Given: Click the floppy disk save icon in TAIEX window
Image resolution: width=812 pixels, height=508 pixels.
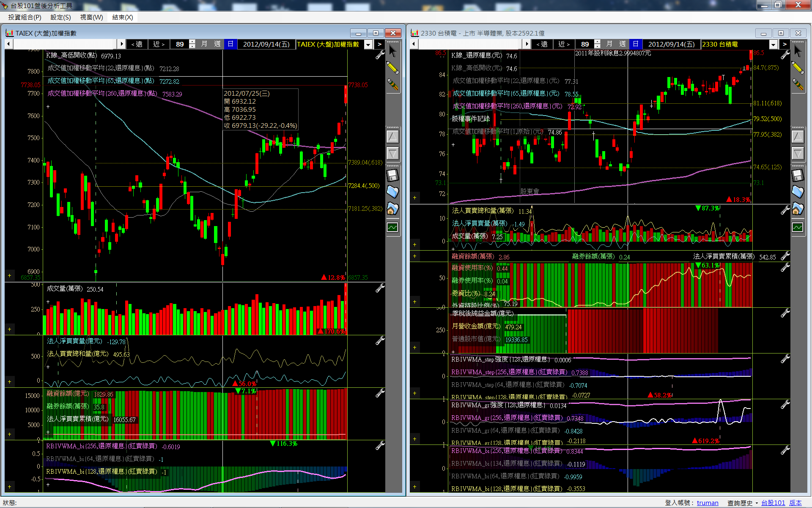Looking at the screenshot, I should (x=392, y=175).
